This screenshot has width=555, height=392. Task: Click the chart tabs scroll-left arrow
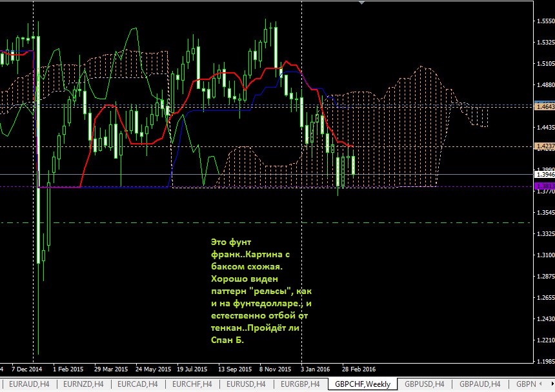pos(541,384)
